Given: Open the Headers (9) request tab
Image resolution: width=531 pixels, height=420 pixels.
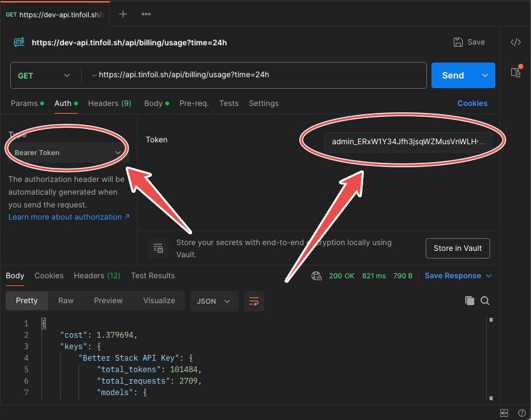Looking at the screenshot, I should pyautogui.click(x=109, y=103).
